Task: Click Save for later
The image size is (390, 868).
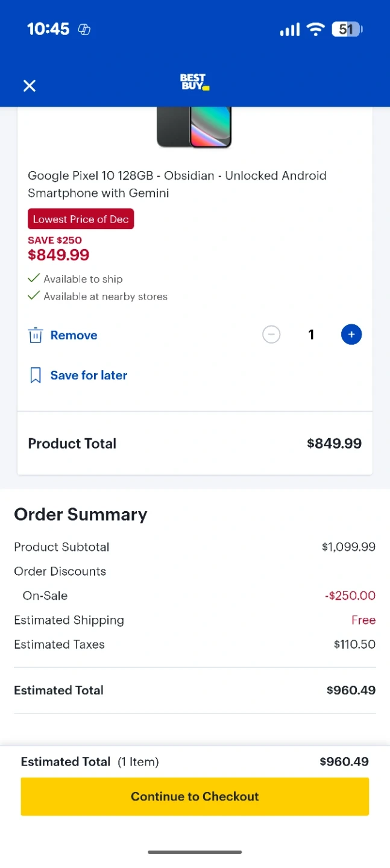Action: [x=89, y=376]
